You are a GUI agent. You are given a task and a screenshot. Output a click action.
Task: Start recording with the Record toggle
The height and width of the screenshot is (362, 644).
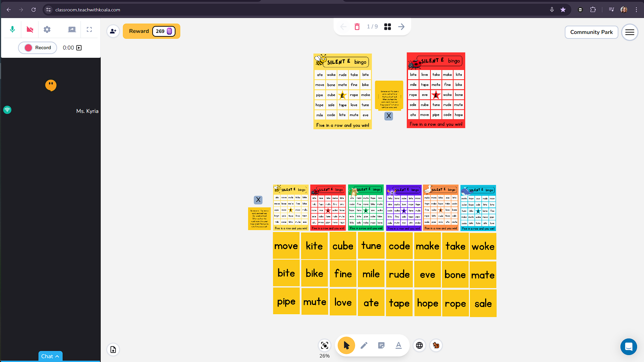tap(37, 47)
